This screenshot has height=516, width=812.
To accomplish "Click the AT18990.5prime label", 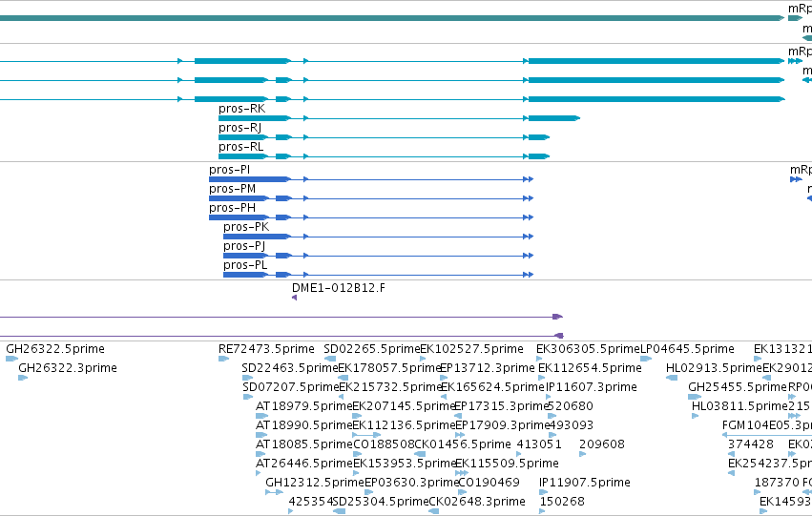I will point(304,425).
